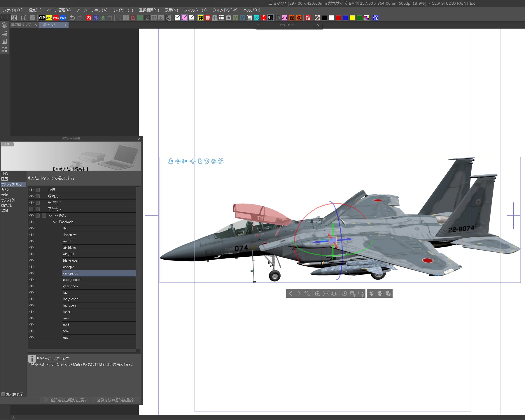This screenshot has width=525, height=420.
Task: Click the pink パース toolbar icon
Action: (x=285, y=18)
